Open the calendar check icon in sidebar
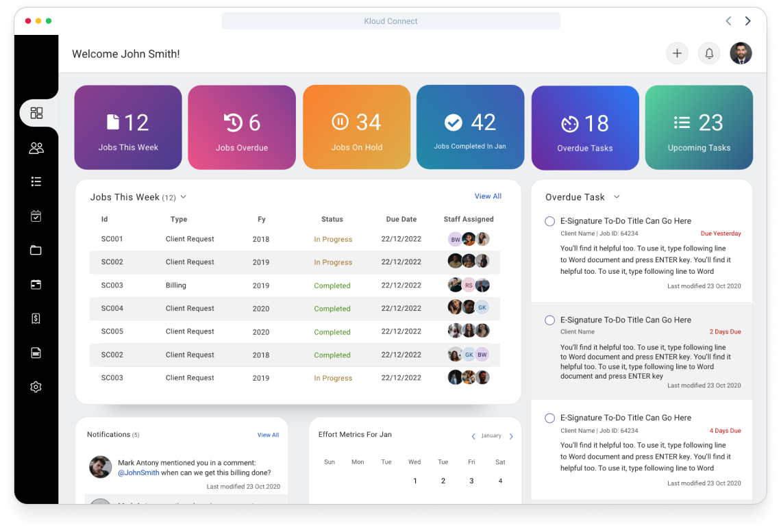The width and height of the screenshot is (781, 532). pyautogui.click(x=36, y=216)
